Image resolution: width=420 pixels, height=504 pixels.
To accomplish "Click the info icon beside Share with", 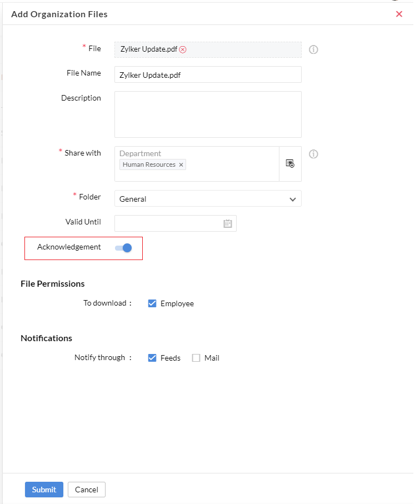I will (x=313, y=154).
